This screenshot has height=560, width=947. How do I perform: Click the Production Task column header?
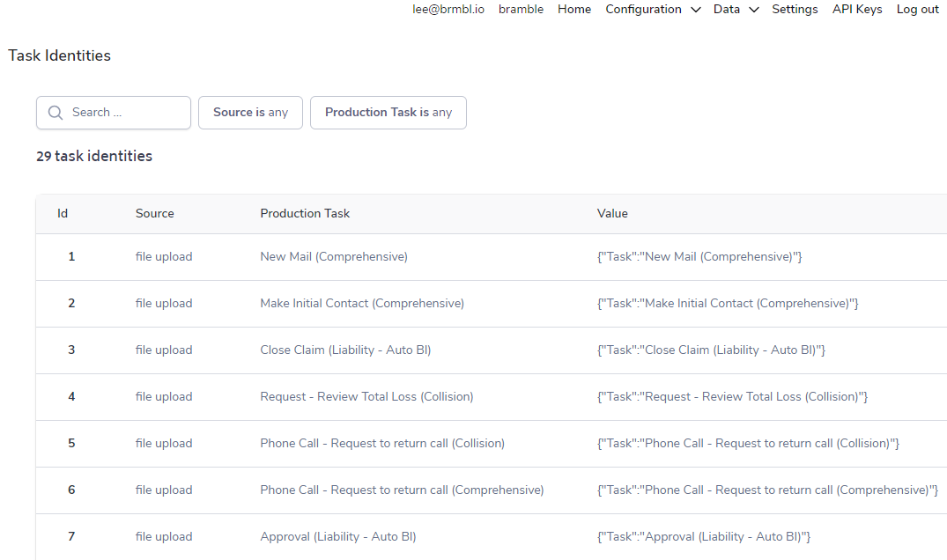[x=305, y=213]
